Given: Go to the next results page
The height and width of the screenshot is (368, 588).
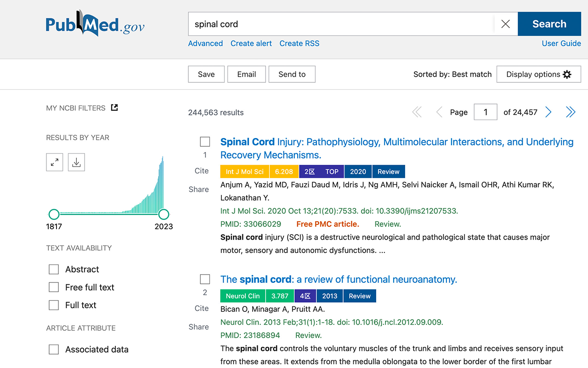Looking at the screenshot, I should tap(548, 112).
